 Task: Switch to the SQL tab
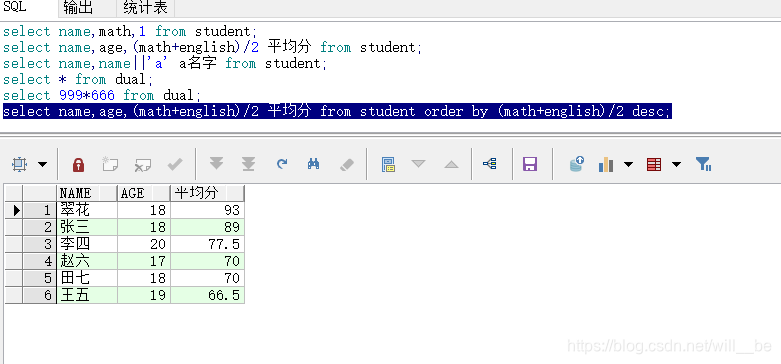(15, 8)
